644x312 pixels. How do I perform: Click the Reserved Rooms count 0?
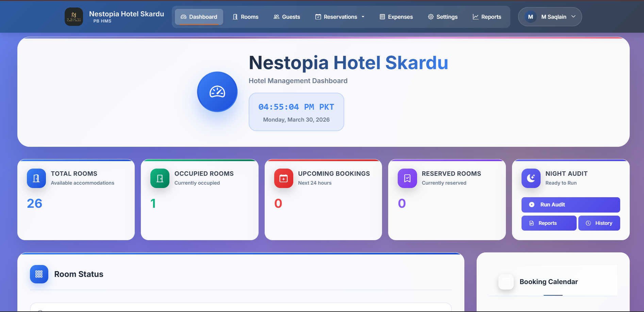[x=402, y=203]
